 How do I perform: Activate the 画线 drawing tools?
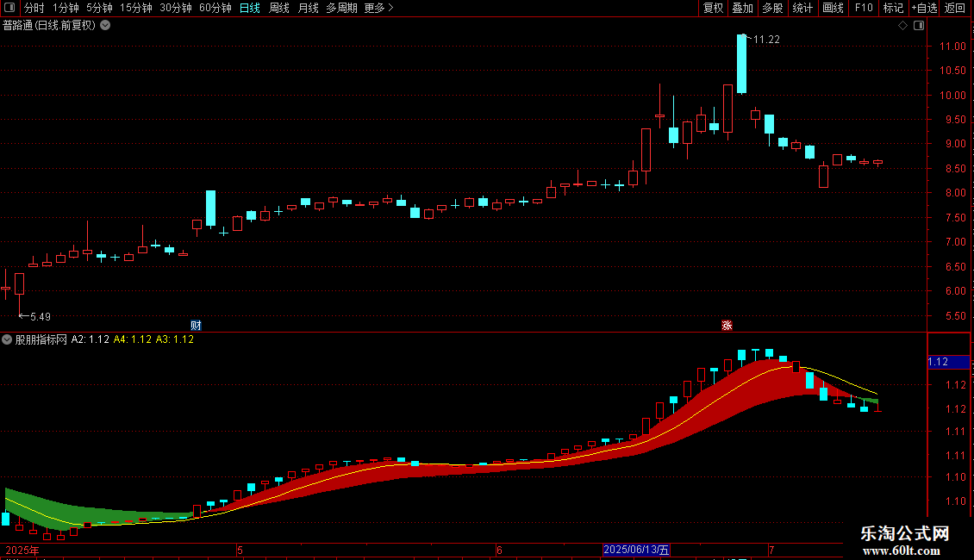coord(833,8)
